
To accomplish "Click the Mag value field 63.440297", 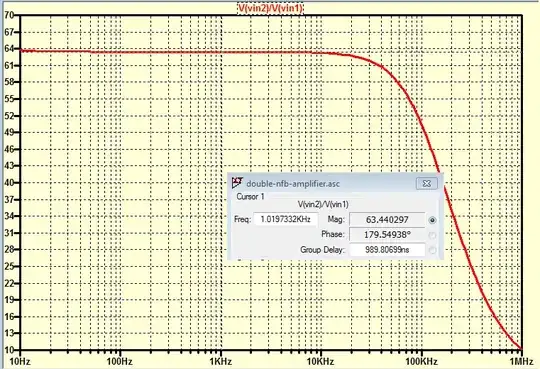I will pos(387,219).
